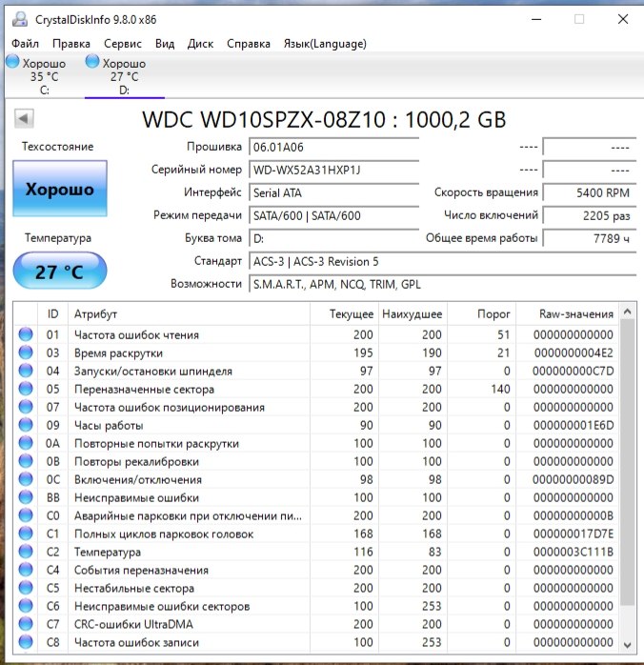Screen dimensions: 644x665
Task: Click the ID column header
Action: (52, 314)
